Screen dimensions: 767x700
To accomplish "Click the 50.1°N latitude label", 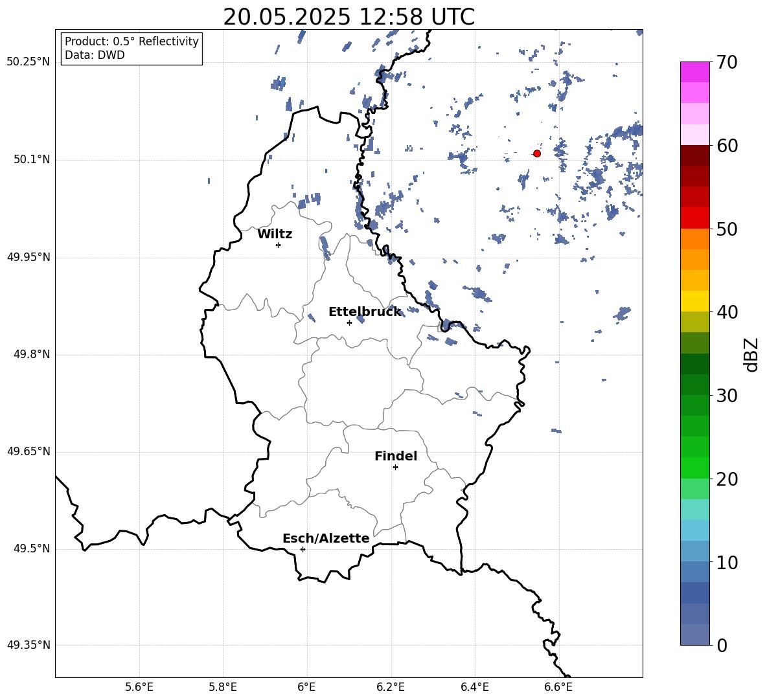I will click(x=32, y=159).
